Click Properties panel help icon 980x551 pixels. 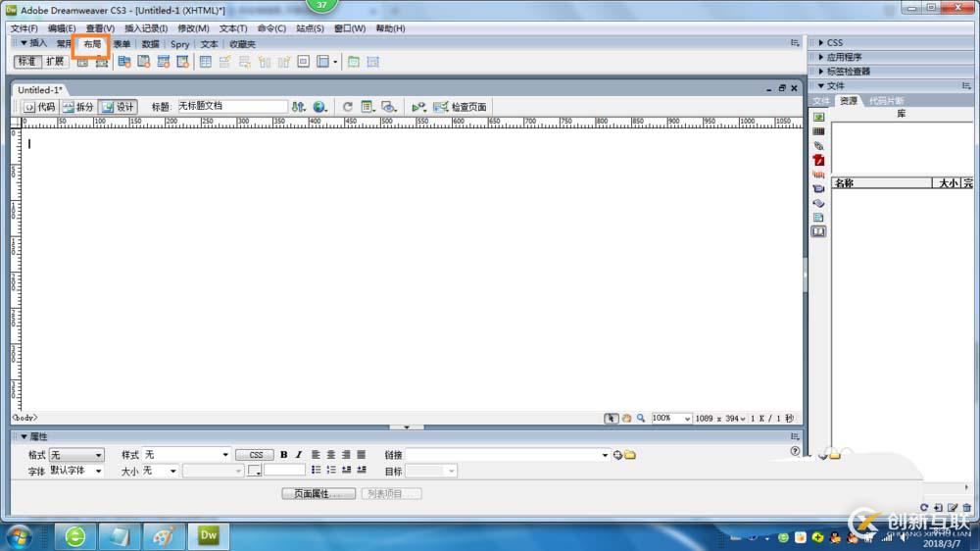[x=795, y=450]
